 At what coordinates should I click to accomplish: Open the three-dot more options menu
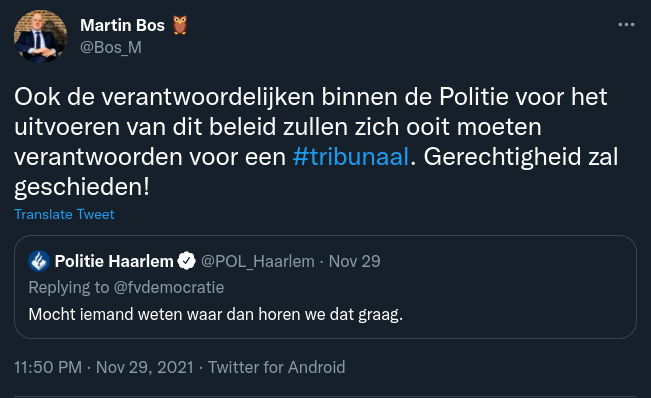pyautogui.click(x=626, y=25)
